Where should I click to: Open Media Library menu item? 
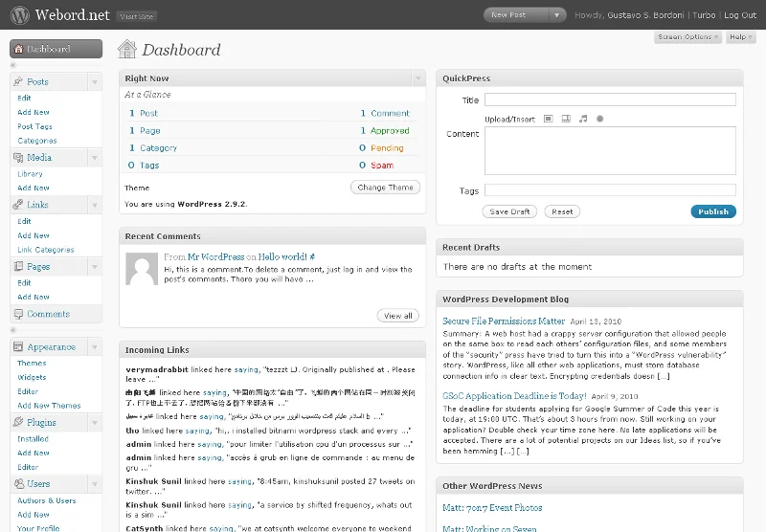(x=30, y=174)
